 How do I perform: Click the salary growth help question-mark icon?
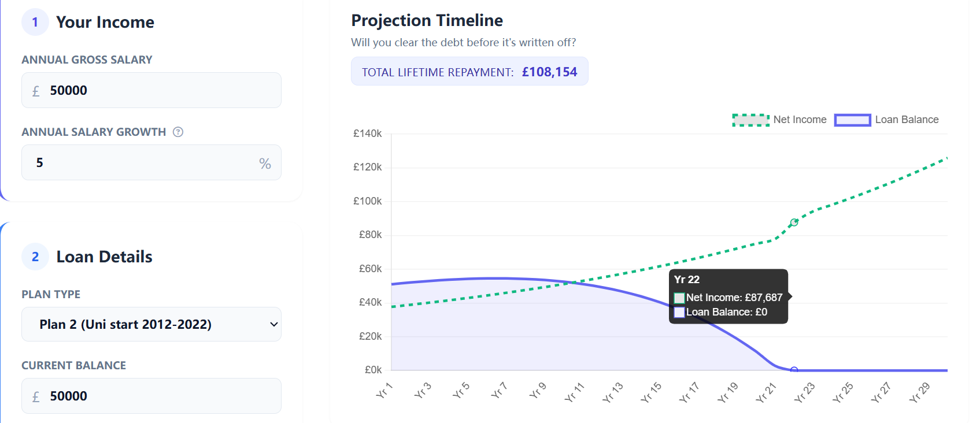tap(178, 132)
